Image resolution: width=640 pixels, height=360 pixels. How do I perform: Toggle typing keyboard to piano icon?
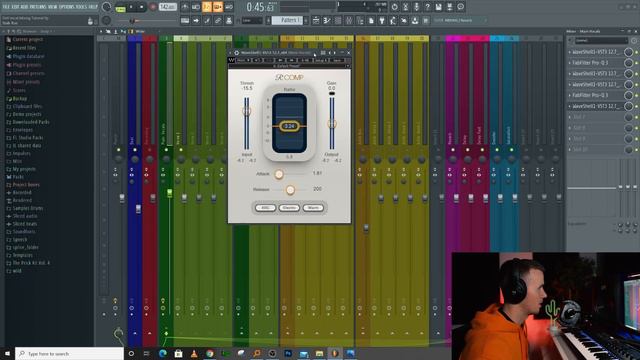(x=185, y=20)
